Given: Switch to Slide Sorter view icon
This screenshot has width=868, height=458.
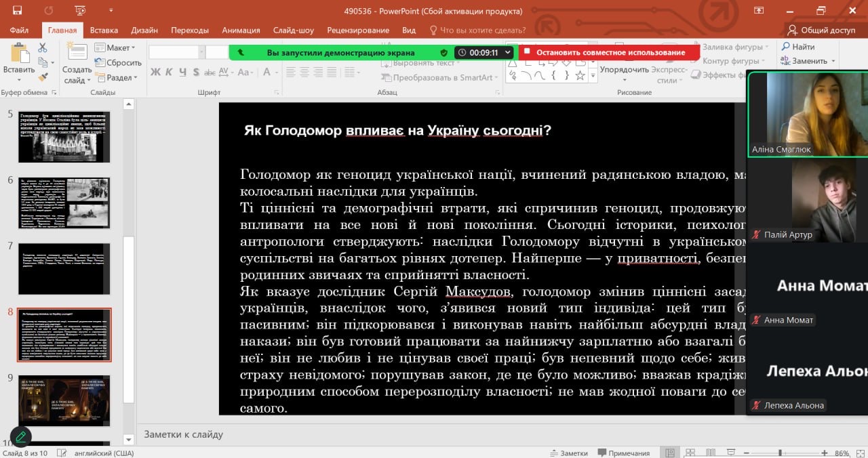Looking at the screenshot, I should tap(691, 453).
